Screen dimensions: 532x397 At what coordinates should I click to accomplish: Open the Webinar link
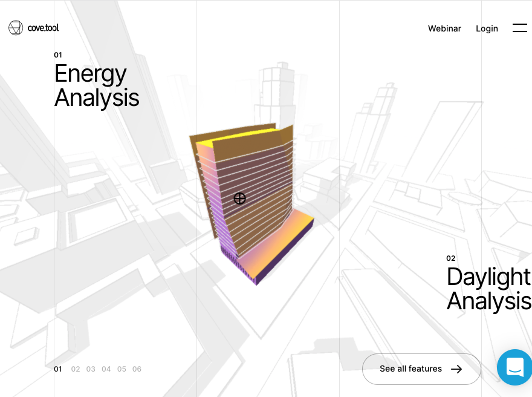(x=444, y=28)
